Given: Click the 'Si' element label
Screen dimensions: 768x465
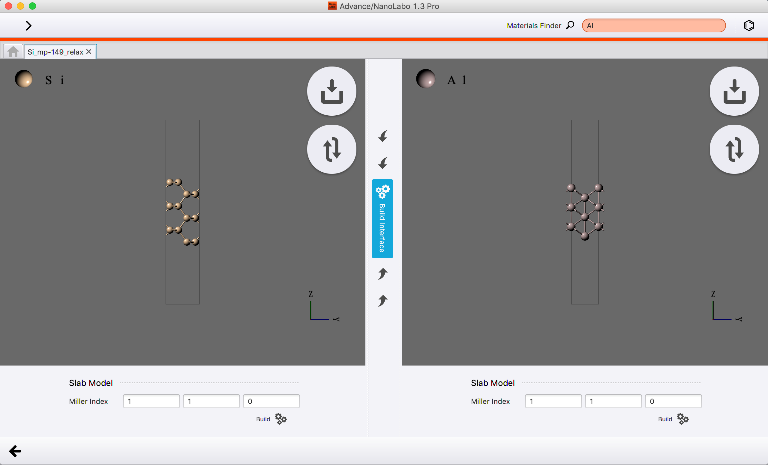Looking at the screenshot, I should (55, 80).
